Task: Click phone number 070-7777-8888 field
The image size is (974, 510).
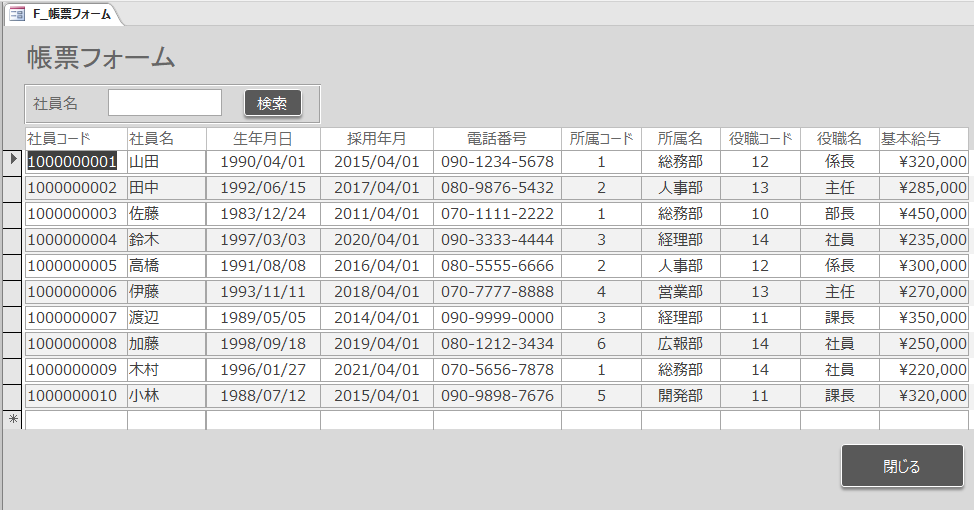Action: point(497,292)
